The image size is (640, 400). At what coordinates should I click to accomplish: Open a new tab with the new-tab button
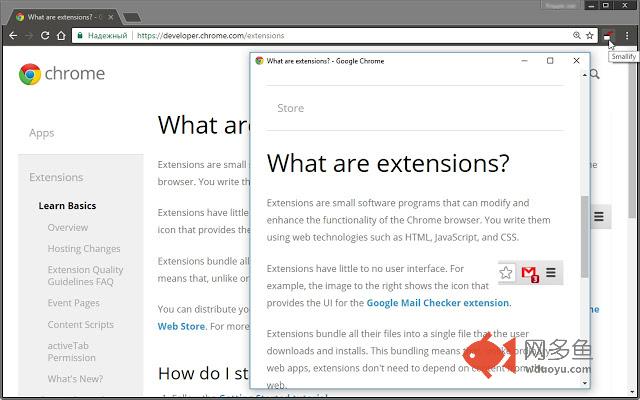[x=132, y=17]
